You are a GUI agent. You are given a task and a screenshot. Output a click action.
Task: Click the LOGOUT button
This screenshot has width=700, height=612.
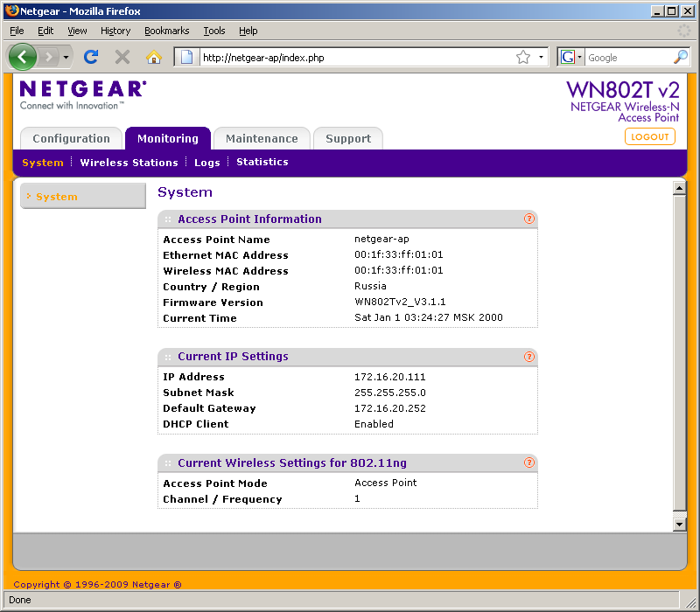click(x=649, y=137)
